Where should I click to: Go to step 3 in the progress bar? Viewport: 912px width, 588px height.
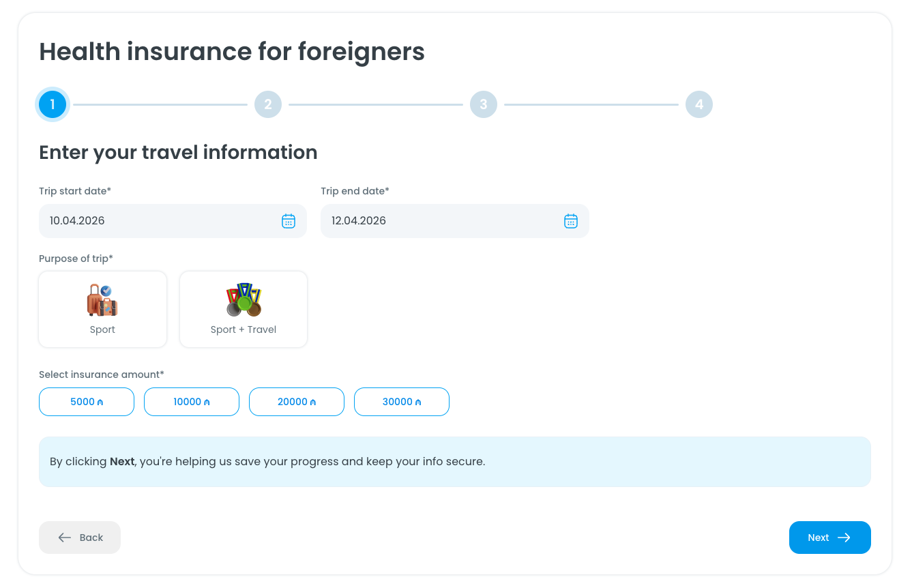coord(484,104)
